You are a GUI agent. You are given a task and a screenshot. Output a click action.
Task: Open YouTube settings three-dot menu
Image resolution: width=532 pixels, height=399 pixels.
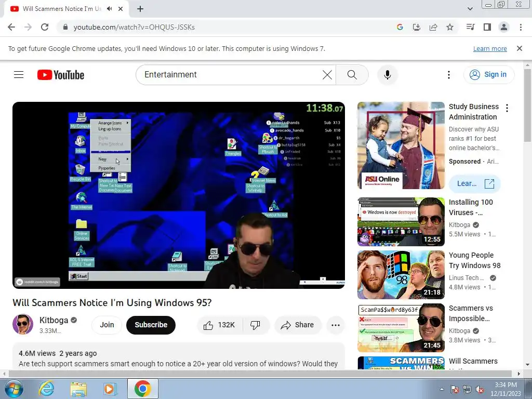(x=448, y=75)
